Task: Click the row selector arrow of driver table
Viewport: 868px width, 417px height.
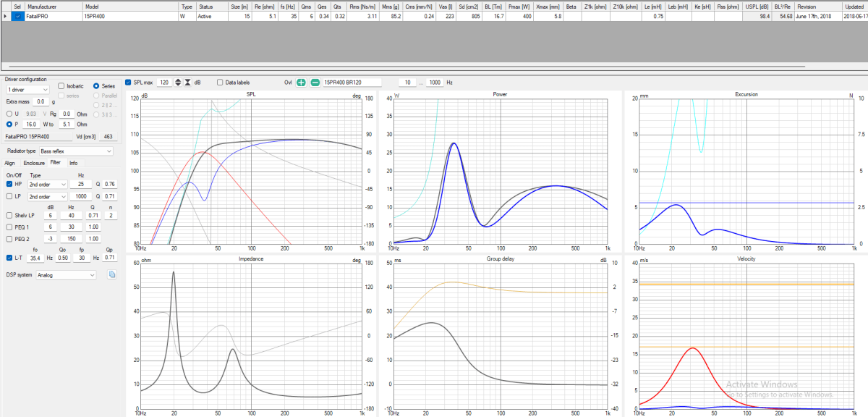Action: [6, 15]
